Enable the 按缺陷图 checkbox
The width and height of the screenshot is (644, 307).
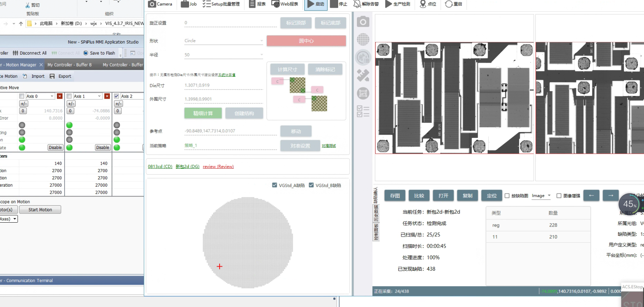507,196
